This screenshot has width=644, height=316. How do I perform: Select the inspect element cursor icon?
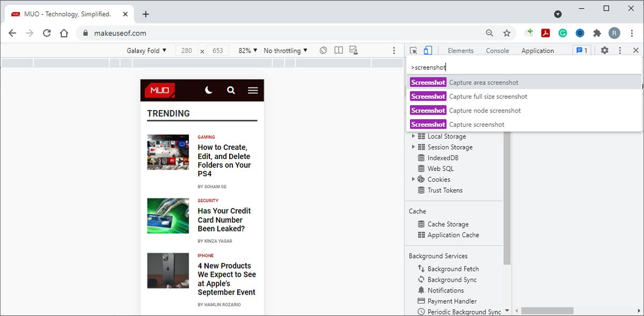414,50
